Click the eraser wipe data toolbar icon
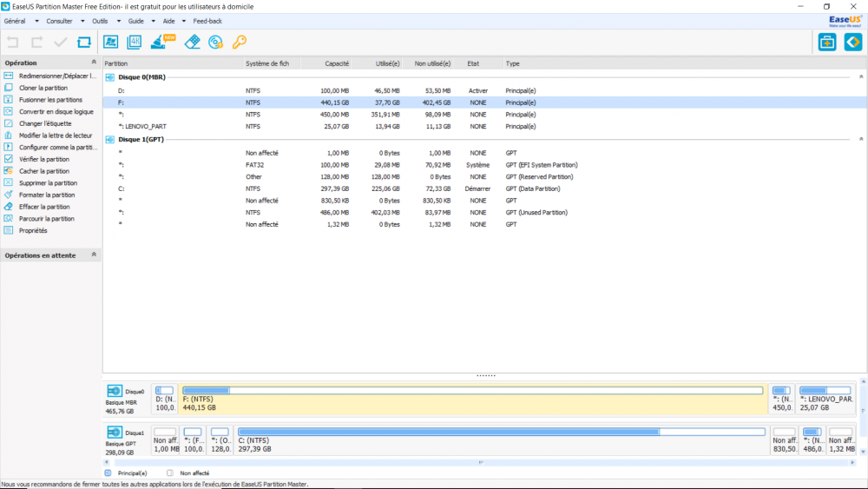Image resolution: width=868 pixels, height=489 pixels. click(193, 42)
